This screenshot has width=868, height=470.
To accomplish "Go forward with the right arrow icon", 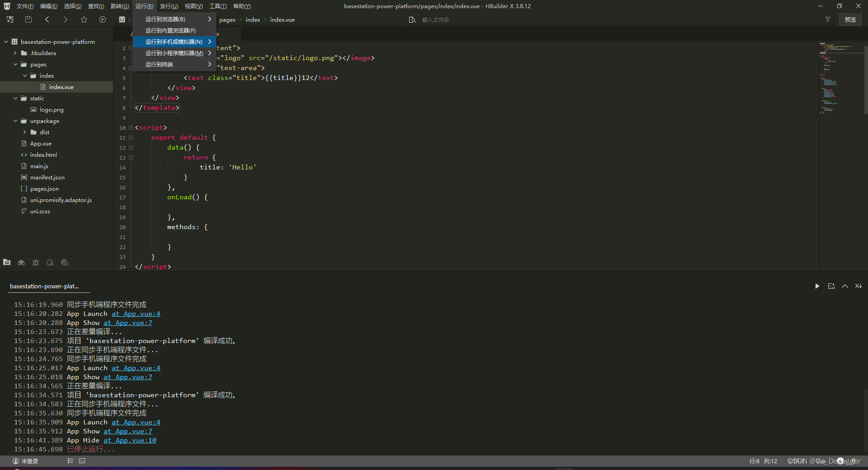I will point(65,19).
